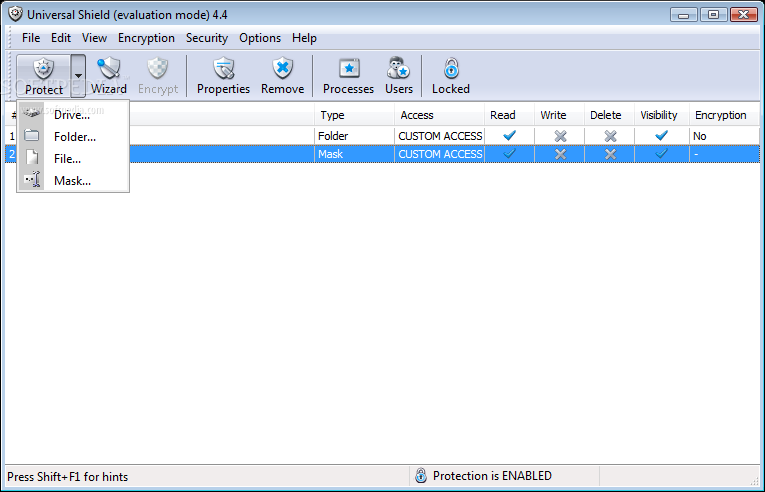This screenshot has width=765, height=492.
Task: Toggle Visibility checkmark in Folder row
Action: tap(662, 135)
